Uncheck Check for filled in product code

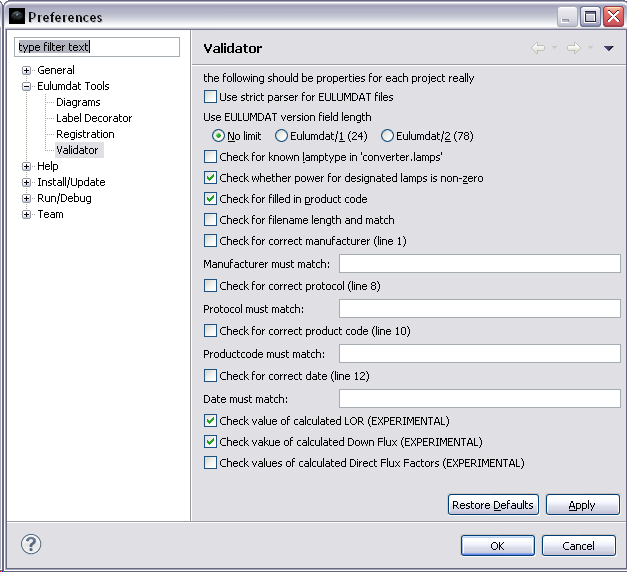210,198
